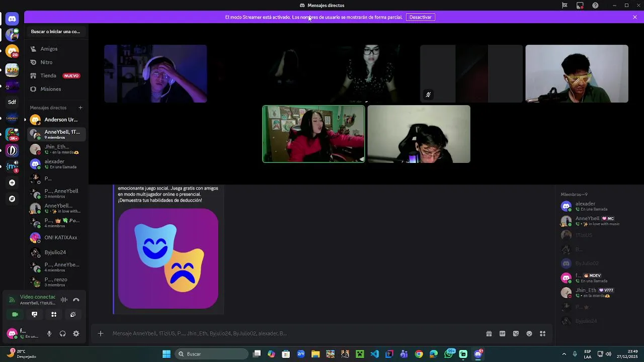Image resolution: width=644 pixels, height=362 pixels.
Task: Open the soundboard button
Action: (x=73, y=314)
